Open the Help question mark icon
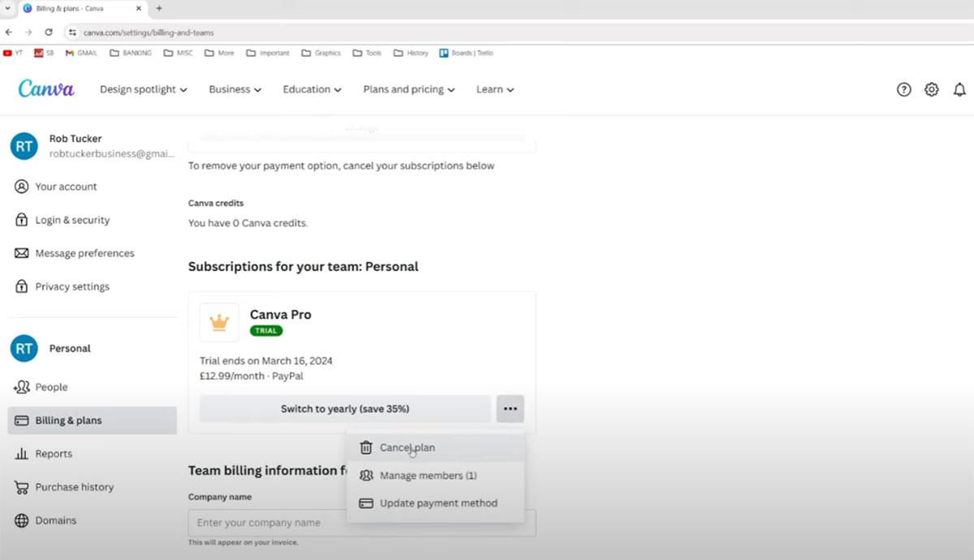This screenshot has height=560, width=974. [903, 89]
